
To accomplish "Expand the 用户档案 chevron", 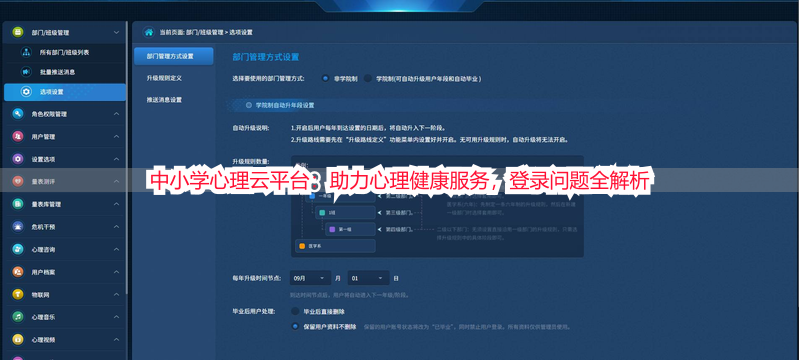I will [x=117, y=271].
